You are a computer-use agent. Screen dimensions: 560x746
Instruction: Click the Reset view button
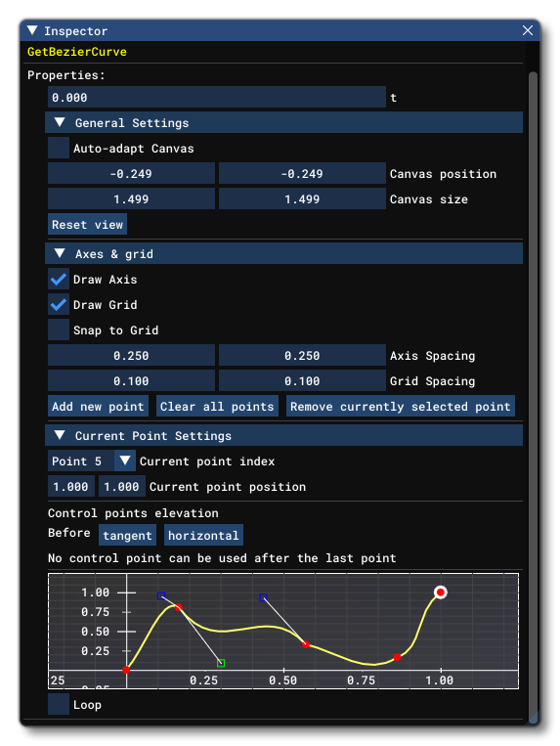pos(88,225)
